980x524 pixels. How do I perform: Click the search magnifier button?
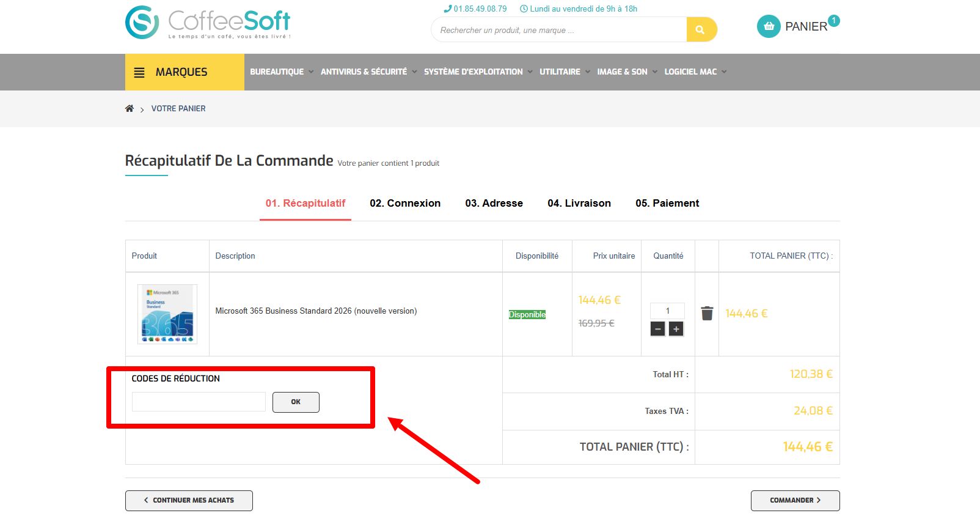click(701, 29)
